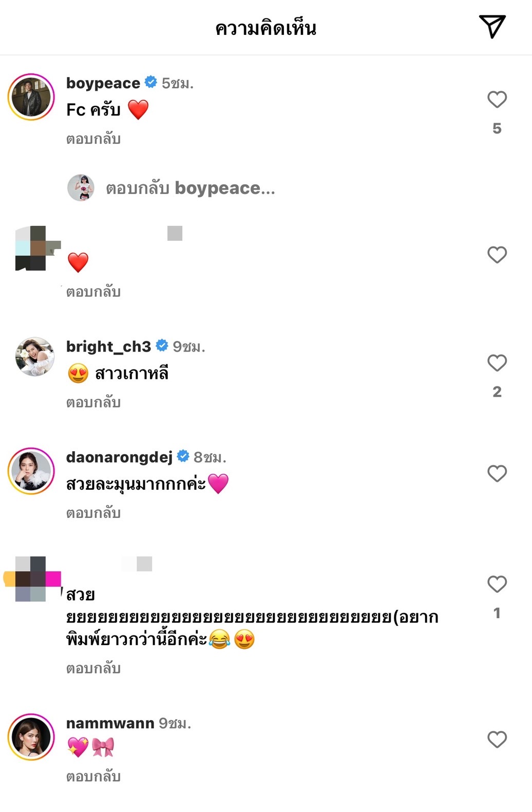The image size is (532, 812).
Task: Open boypeace's profile picture
Action: point(31,97)
